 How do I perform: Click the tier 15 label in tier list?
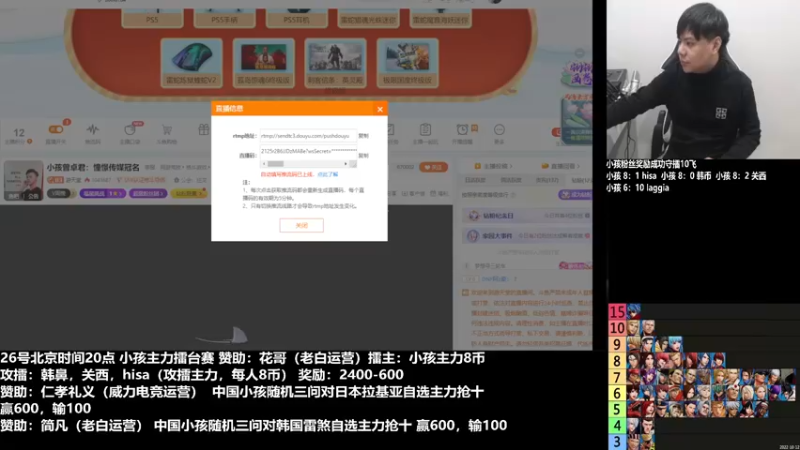617,311
